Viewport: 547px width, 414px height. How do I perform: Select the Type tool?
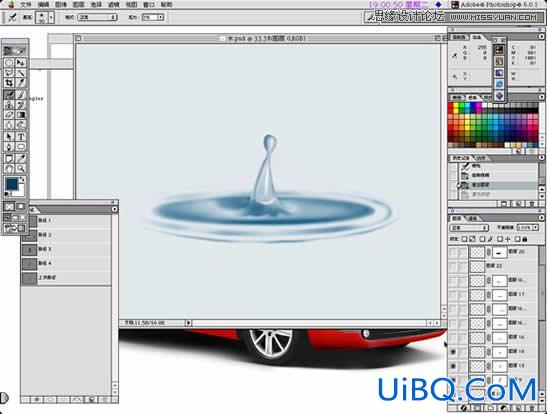point(21,136)
